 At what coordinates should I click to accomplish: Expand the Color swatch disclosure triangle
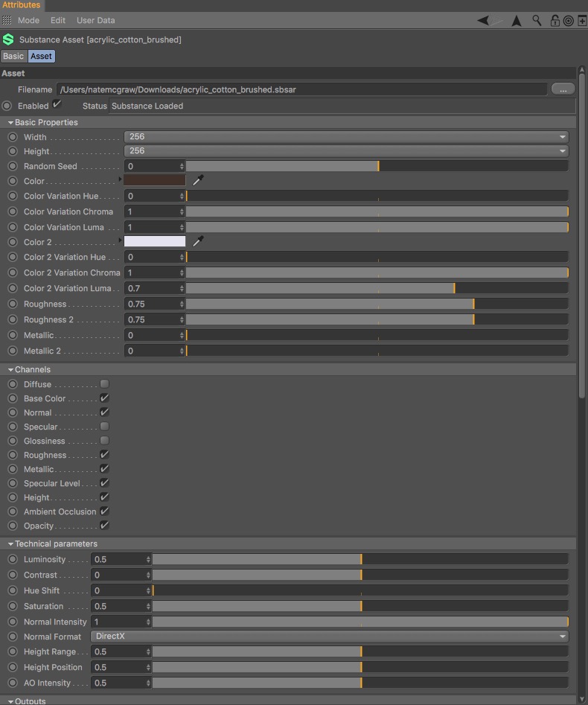tap(120, 179)
